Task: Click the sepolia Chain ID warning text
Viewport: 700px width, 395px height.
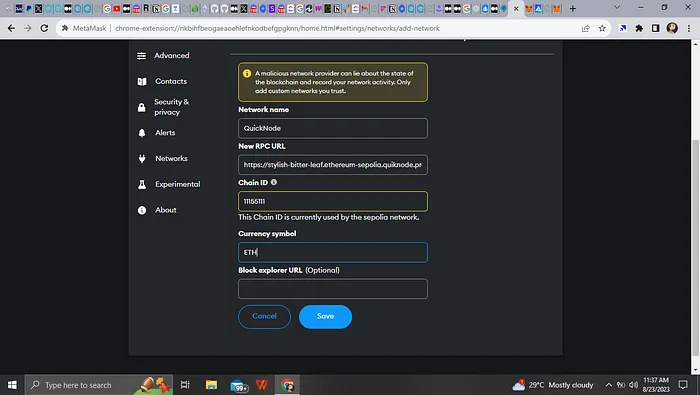Action: (x=329, y=217)
